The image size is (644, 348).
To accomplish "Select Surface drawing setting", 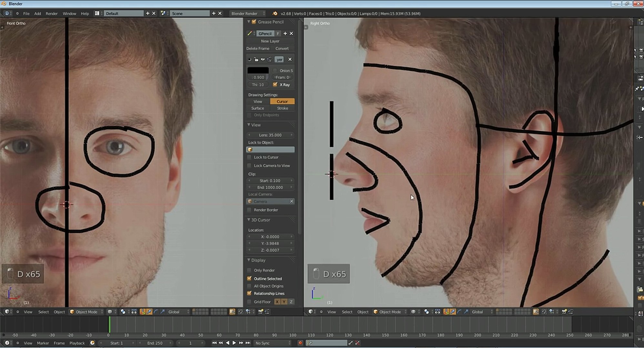I will [x=258, y=108].
